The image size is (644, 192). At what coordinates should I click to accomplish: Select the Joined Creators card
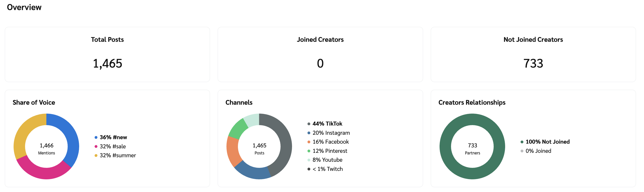click(320, 54)
